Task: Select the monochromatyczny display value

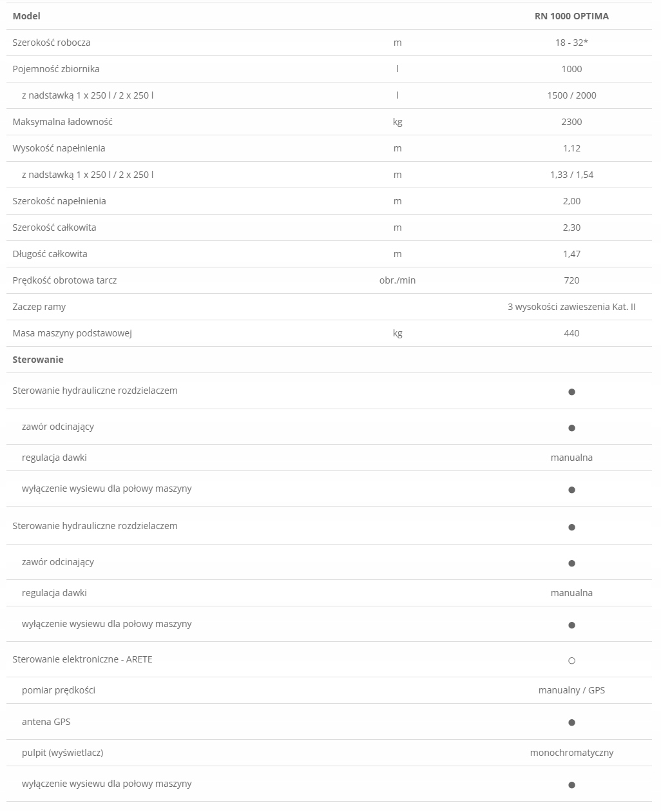Action: point(571,753)
